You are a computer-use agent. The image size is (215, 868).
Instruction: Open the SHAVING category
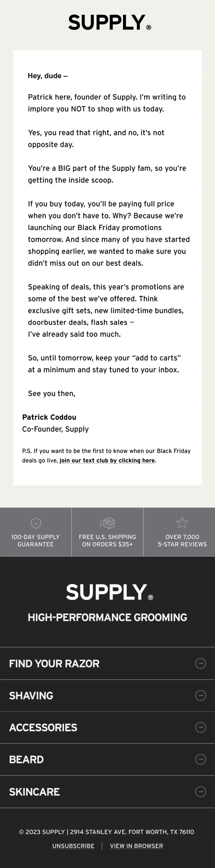point(107,695)
